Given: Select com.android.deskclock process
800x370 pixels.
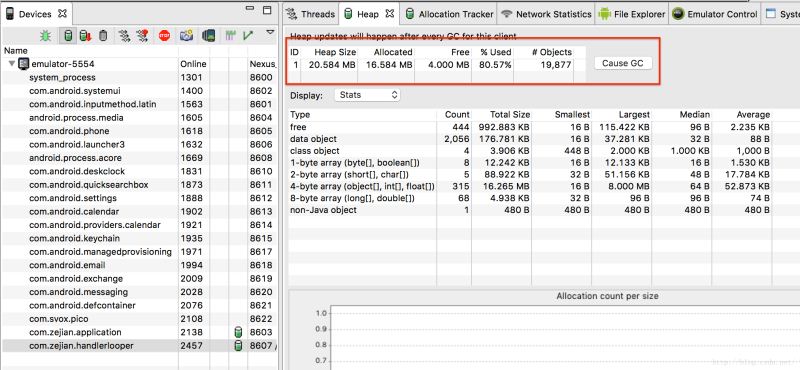Looking at the screenshot, I should point(139,171).
